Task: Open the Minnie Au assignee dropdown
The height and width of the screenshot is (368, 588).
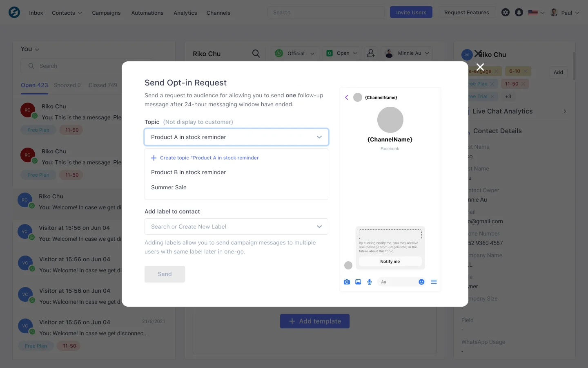Action: pyautogui.click(x=407, y=53)
